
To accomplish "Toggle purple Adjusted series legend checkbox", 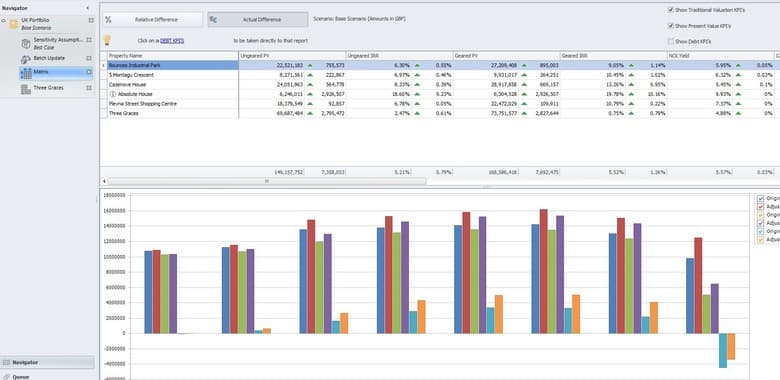I will [760, 223].
